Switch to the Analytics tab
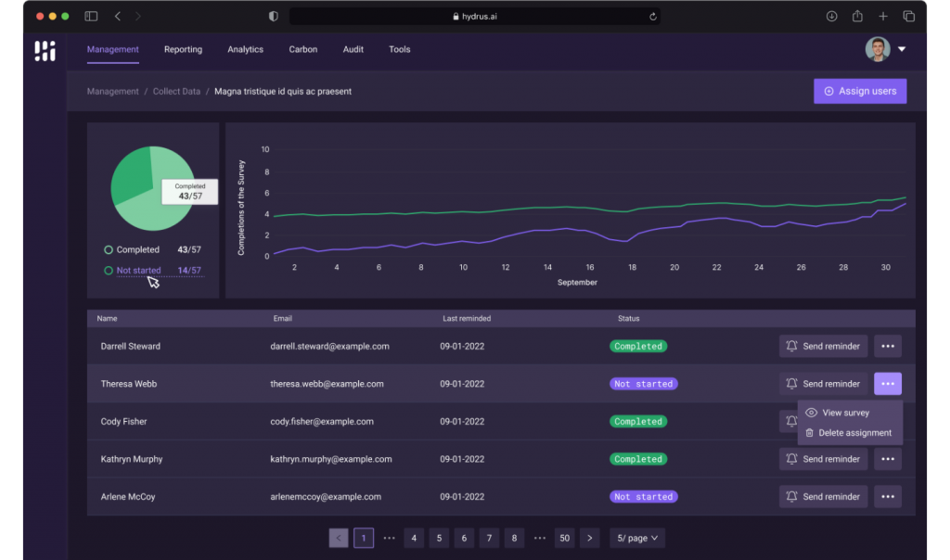950x560 pixels. [x=245, y=50]
